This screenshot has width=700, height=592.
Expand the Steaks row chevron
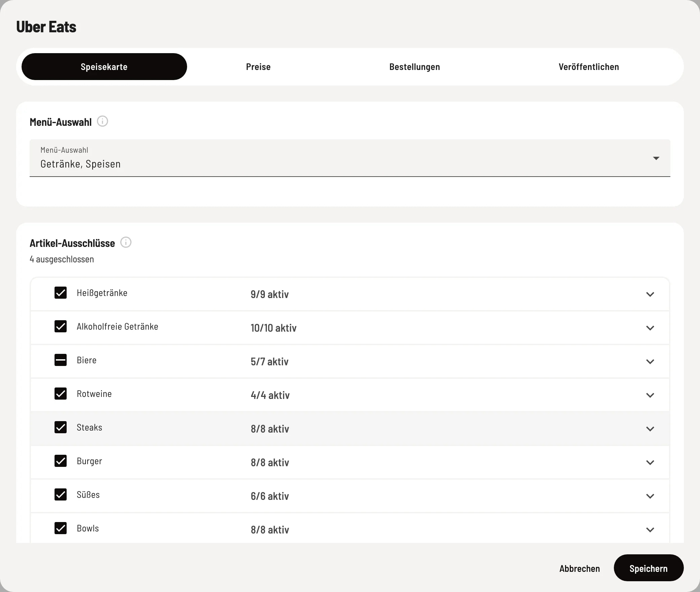(x=650, y=429)
